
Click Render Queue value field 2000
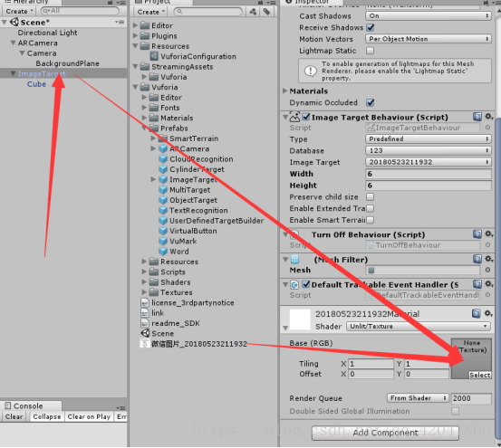[471, 398]
